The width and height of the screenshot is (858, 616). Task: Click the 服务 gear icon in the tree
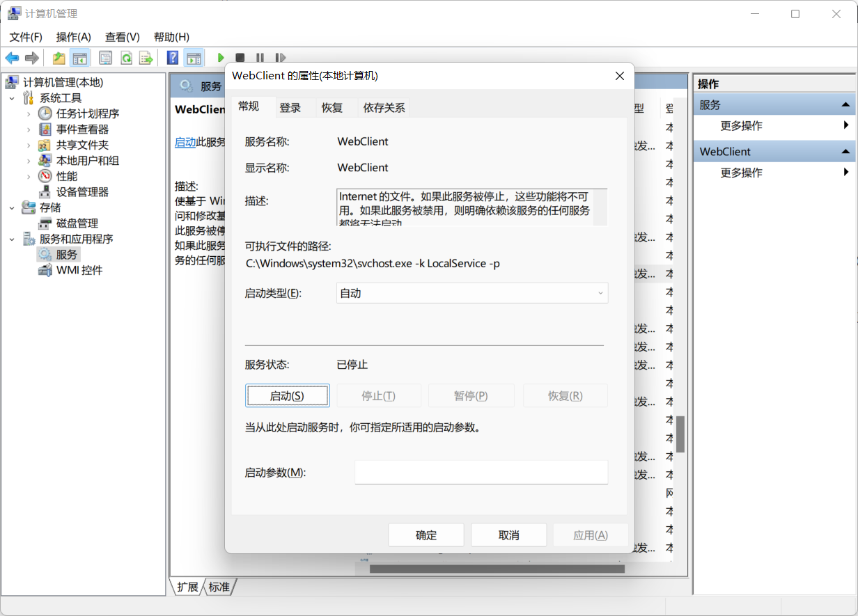point(45,255)
